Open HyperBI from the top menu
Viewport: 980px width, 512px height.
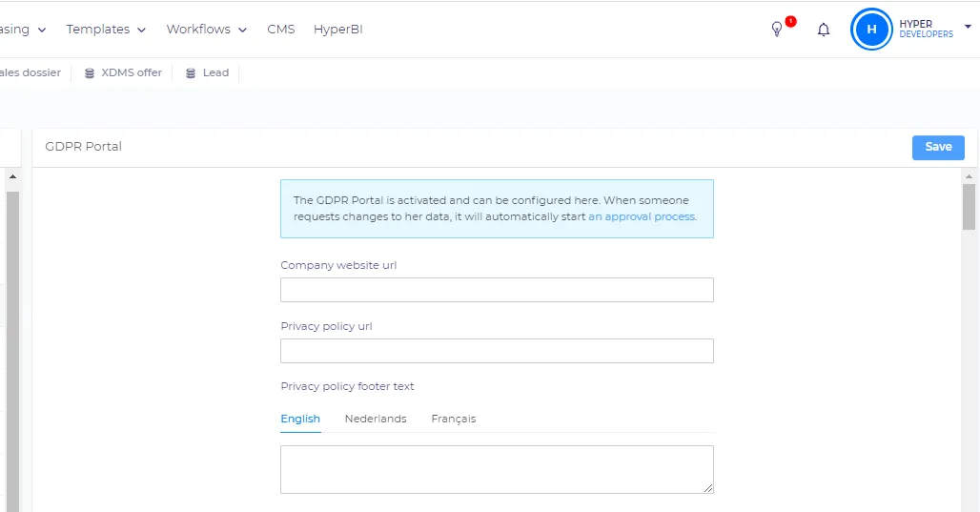(x=338, y=30)
